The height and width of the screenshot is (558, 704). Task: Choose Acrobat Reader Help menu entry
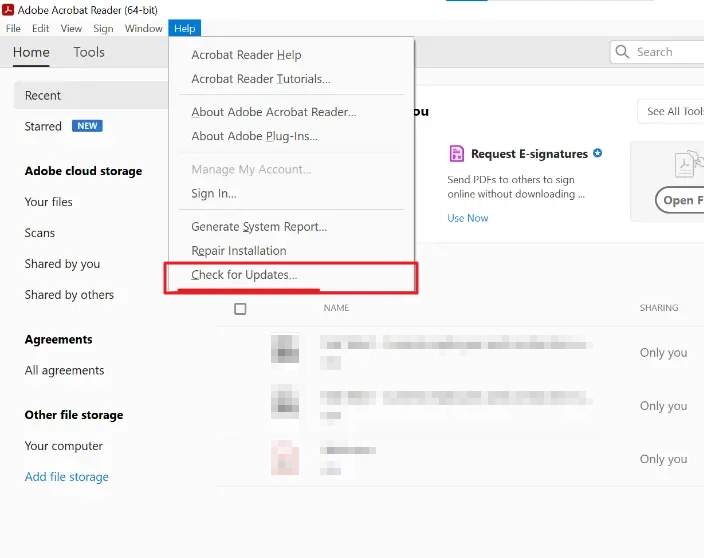point(246,55)
